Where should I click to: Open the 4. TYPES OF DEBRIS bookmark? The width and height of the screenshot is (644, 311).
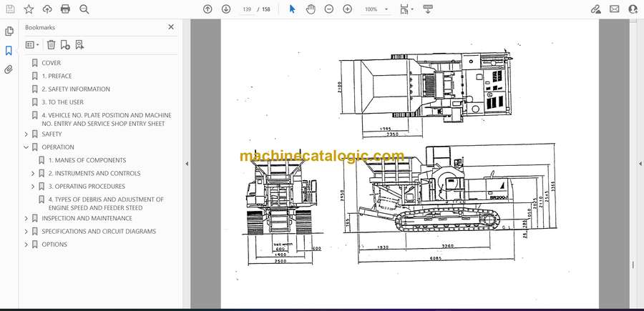106,204
